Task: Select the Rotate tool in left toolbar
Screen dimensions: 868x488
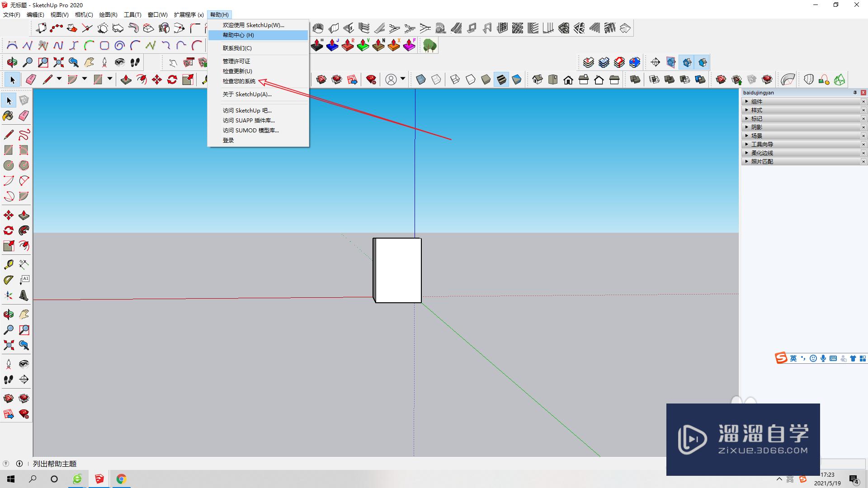Action: coord(8,230)
